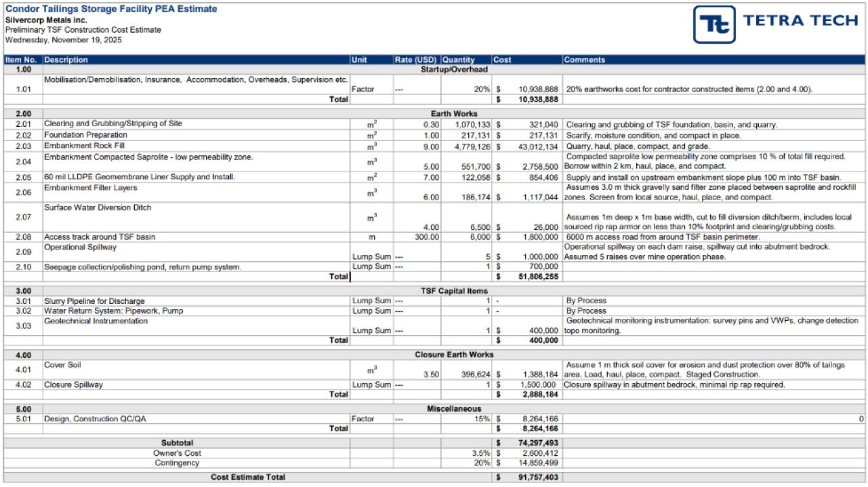Select the Foundation Preparation row description
Viewport: 868px width, 487px height.
tap(85, 135)
